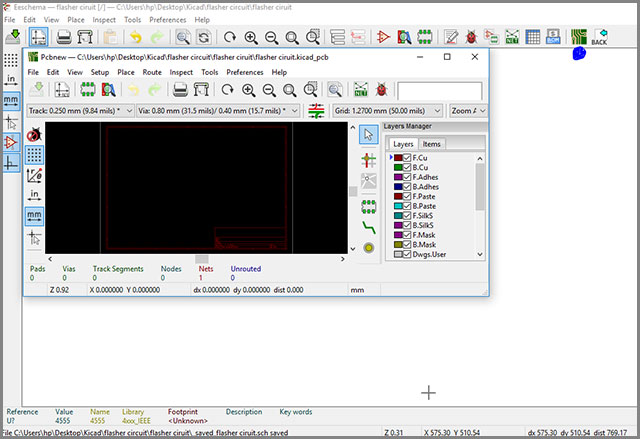Open Eeschema Preferences menu

click(x=167, y=20)
